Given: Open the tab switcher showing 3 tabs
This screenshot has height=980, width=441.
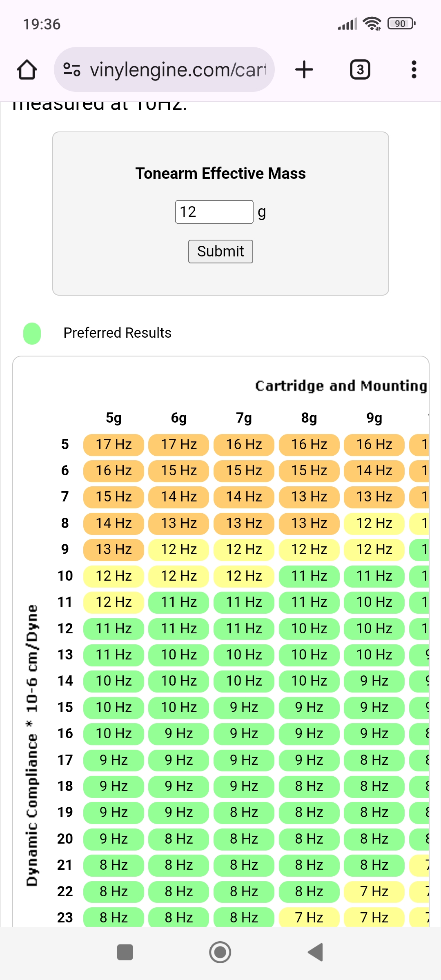Looking at the screenshot, I should pos(360,69).
